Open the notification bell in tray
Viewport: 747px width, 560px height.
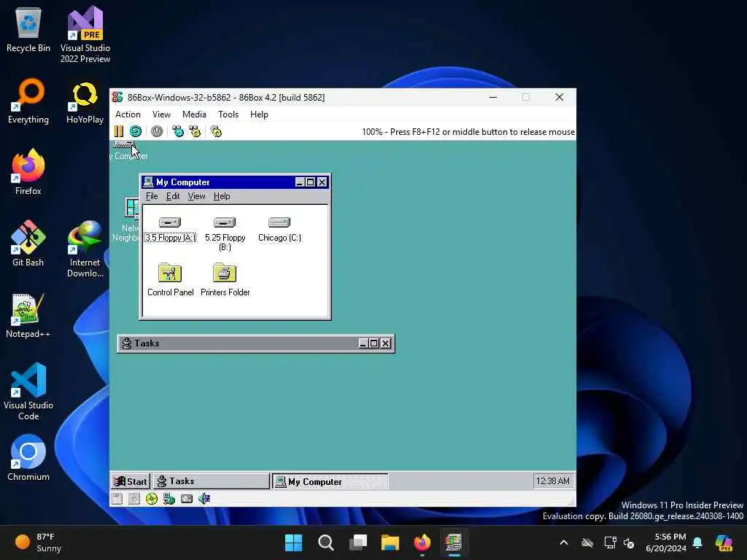tap(697, 542)
